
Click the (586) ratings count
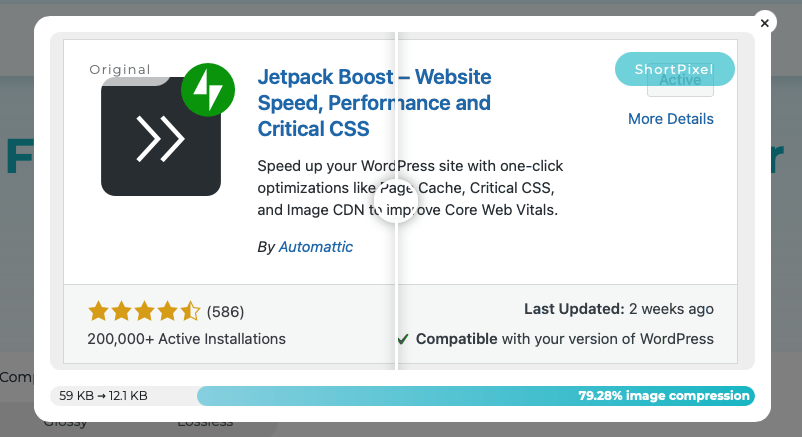pyautogui.click(x=225, y=311)
